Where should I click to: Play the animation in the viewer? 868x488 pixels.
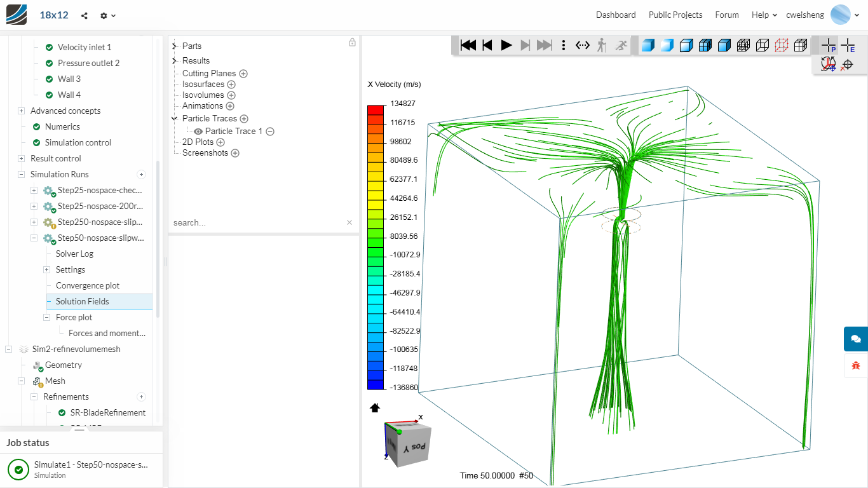point(506,45)
